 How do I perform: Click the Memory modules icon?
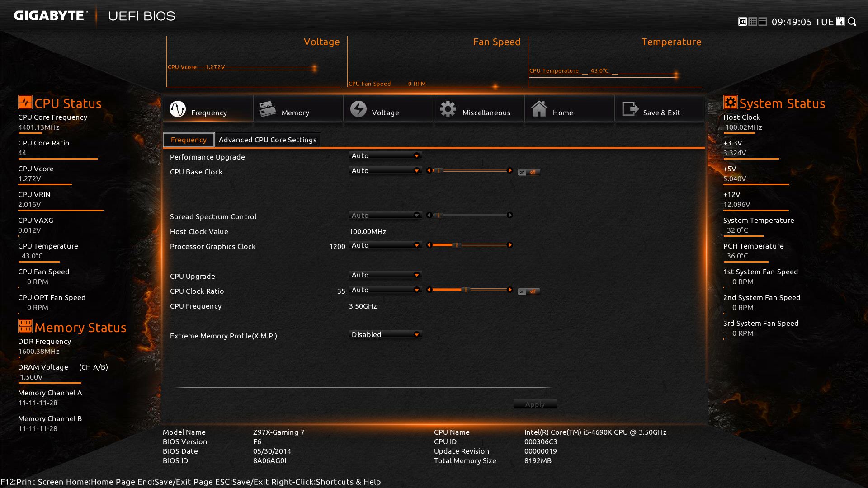[268, 109]
